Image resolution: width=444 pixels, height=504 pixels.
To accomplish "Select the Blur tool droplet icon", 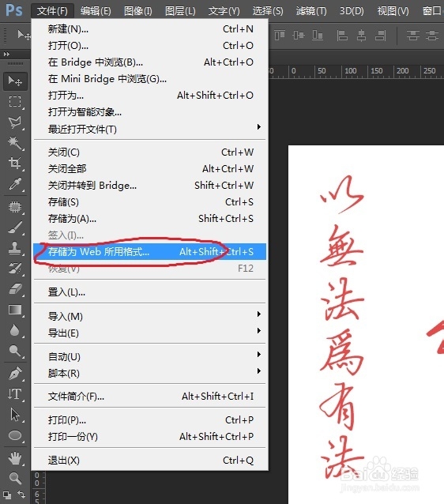I will (x=15, y=330).
